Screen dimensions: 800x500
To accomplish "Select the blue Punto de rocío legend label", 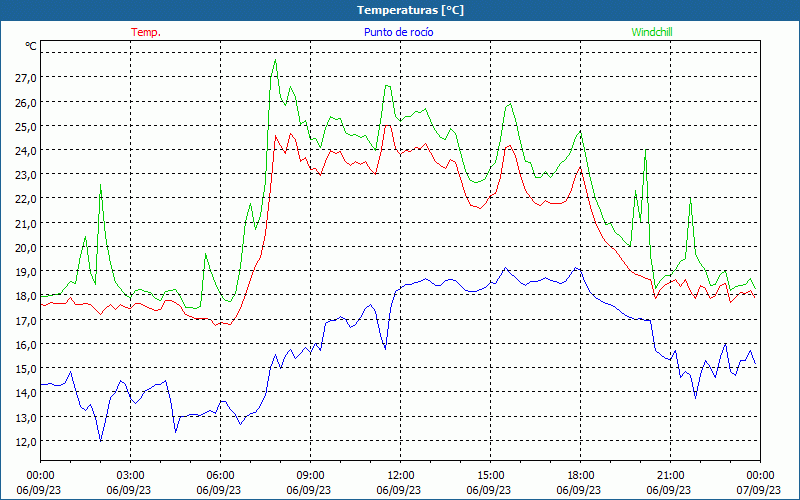I will click(x=398, y=32).
